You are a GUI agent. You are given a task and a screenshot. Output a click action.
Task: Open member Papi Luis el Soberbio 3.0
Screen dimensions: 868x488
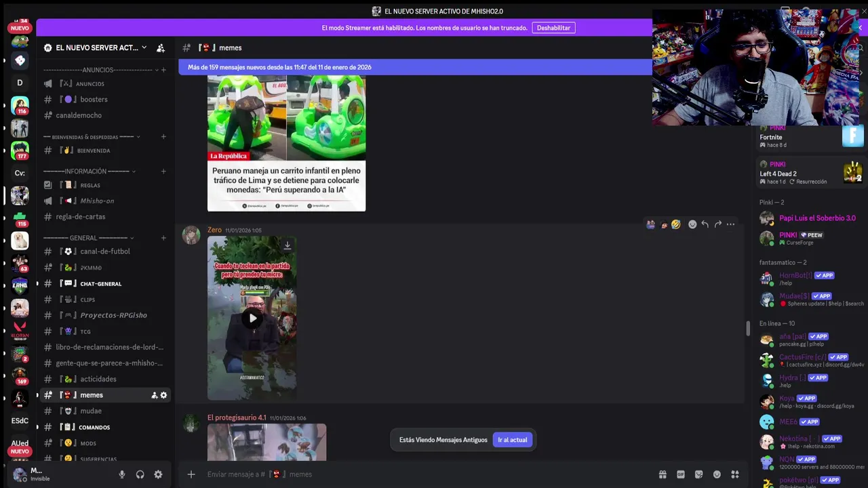pyautogui.click(x=811, y=218)
